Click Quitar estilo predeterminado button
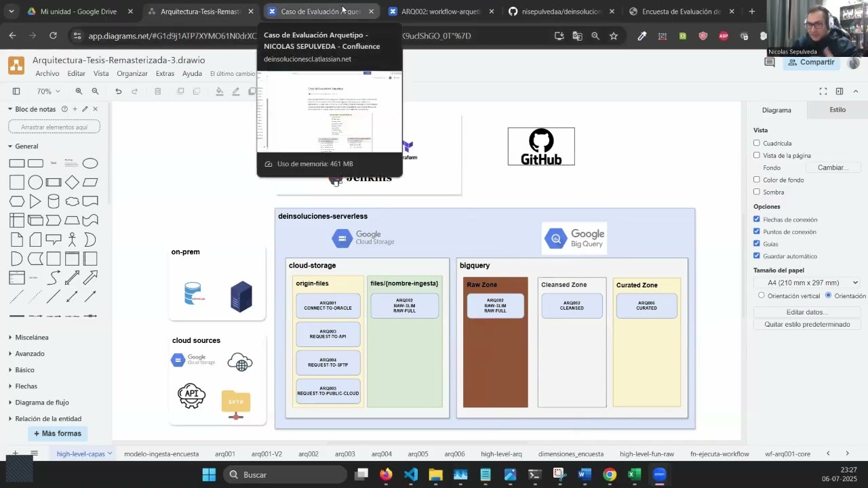Screen dimensions: 868x488 click(x=807, y=324)
